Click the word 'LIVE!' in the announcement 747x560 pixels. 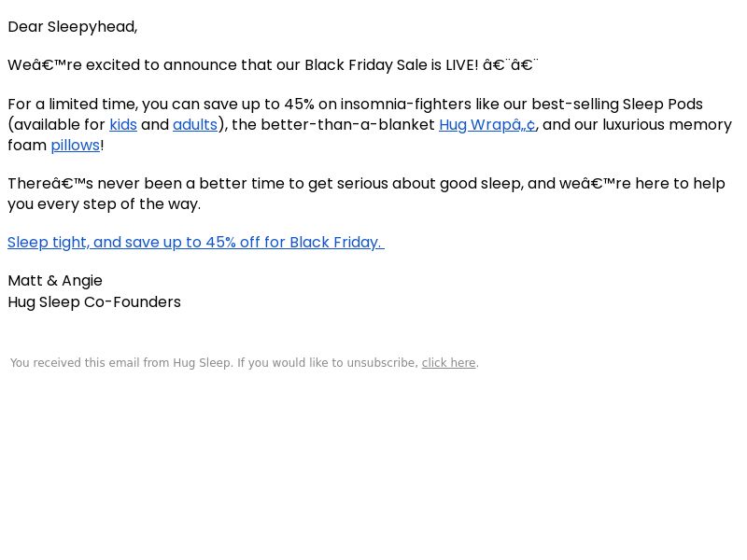point(461,65)
